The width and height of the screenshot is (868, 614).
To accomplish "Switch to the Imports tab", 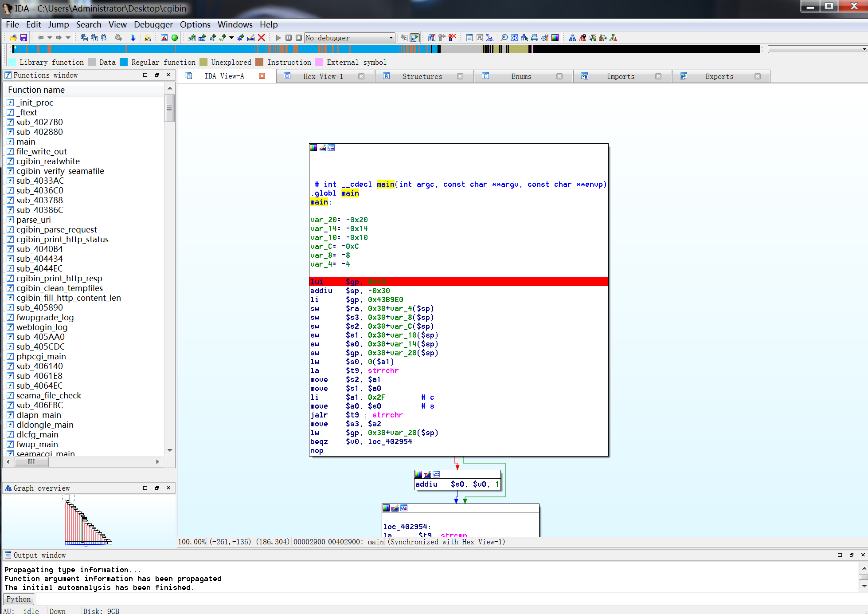I will (620, 76).
